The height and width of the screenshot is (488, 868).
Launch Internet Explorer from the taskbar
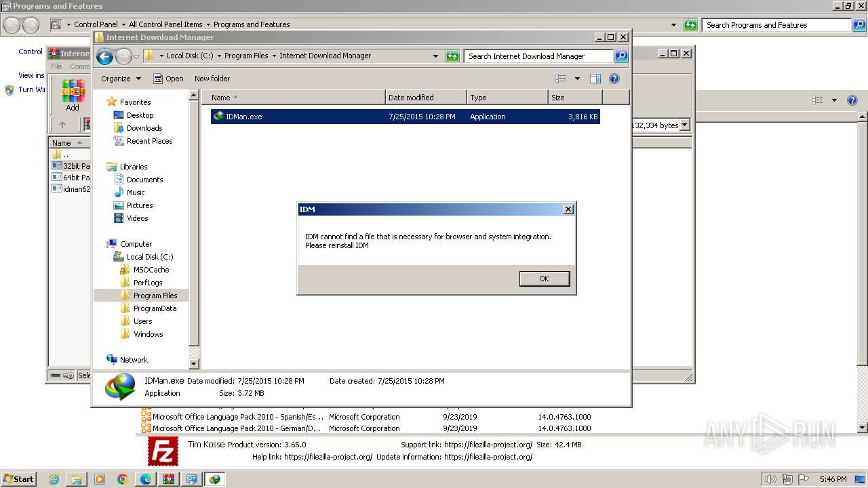tap(54, 479)
